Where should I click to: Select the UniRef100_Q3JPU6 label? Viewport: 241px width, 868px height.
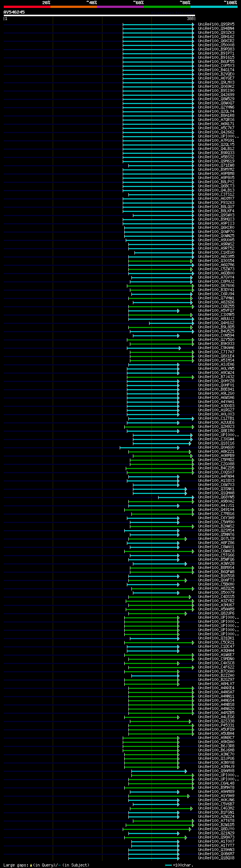(x=216, y=758)
